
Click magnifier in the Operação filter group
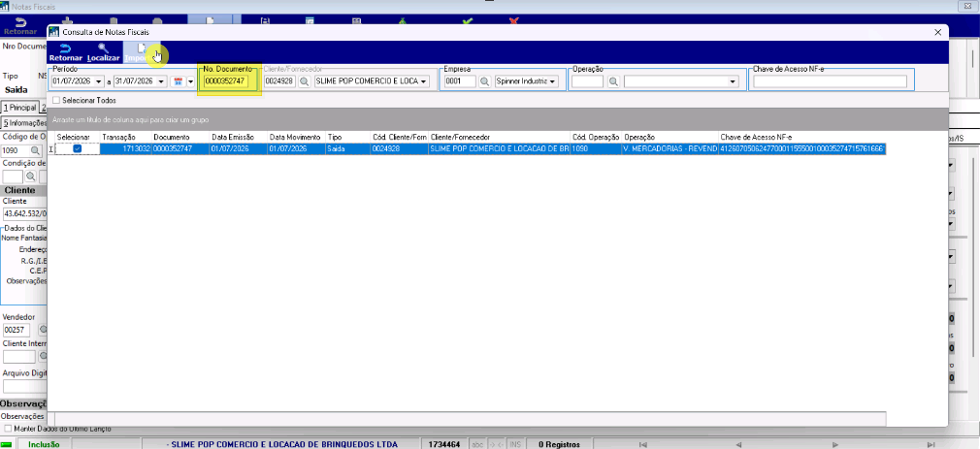click(x=614, y=81)
